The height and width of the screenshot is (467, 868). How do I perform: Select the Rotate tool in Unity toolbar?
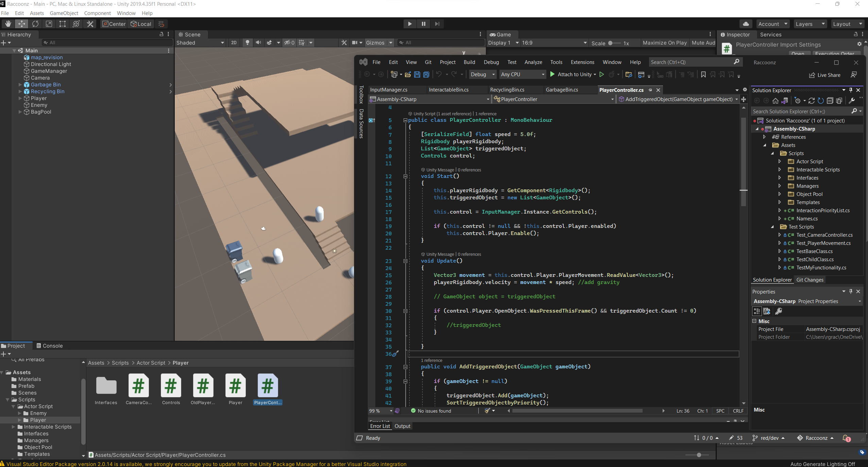tap(35, 24)
